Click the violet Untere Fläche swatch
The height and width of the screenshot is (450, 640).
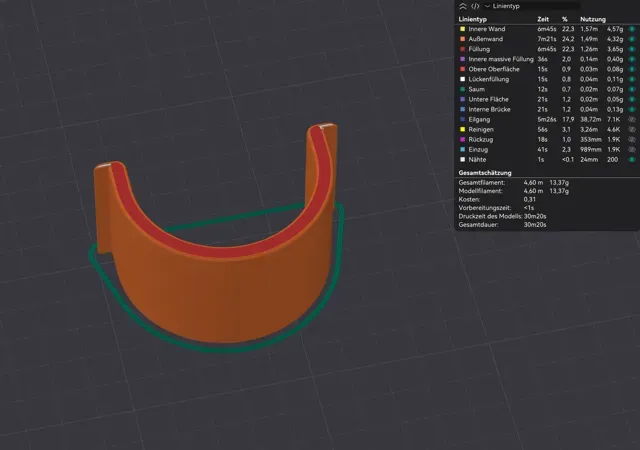pos(462,99)
